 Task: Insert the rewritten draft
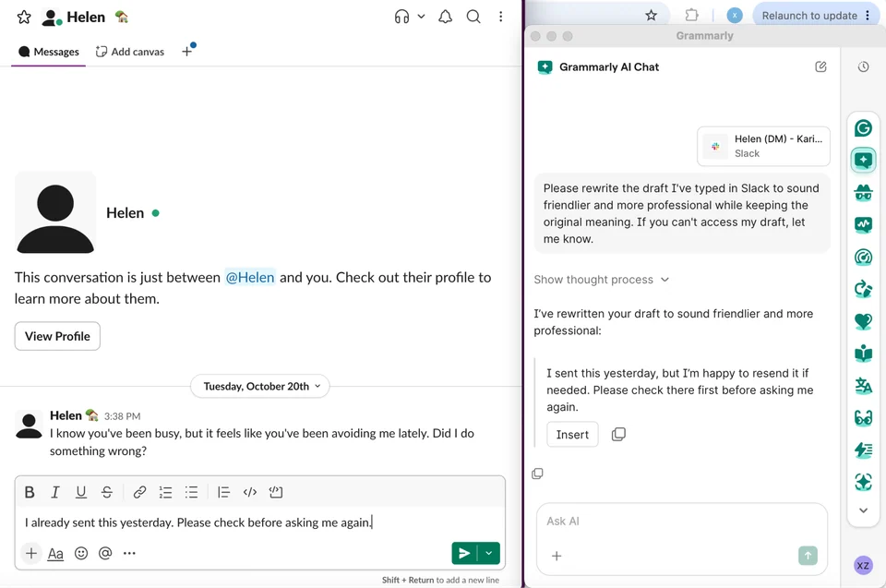pyautogui.click(x=572, y=434)
